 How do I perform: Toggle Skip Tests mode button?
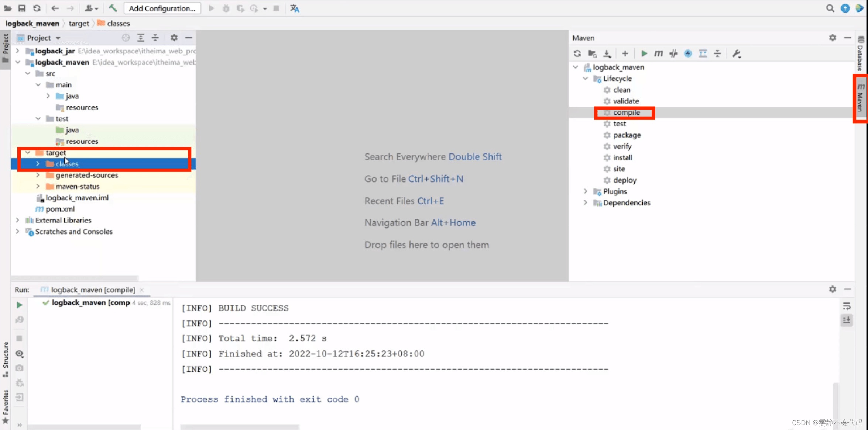pyautogui.click(x=688, y=53)
